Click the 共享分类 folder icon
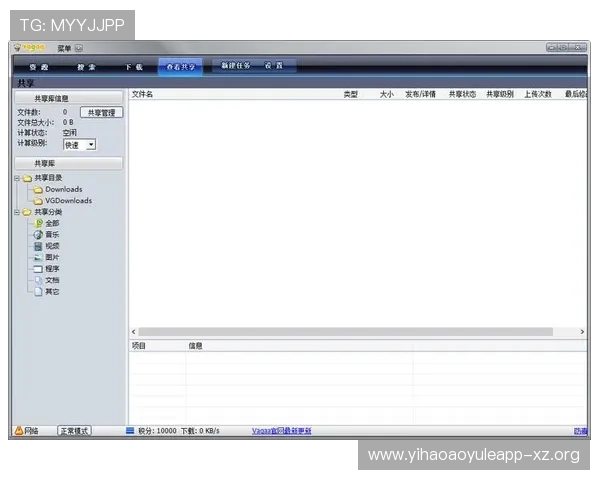600x480 pixels. click(x=27, y=212)
